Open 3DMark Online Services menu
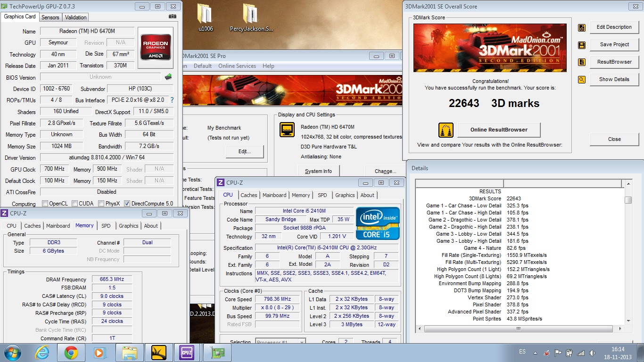This screenshot has width=644, height=362. (x=237, y=66)
